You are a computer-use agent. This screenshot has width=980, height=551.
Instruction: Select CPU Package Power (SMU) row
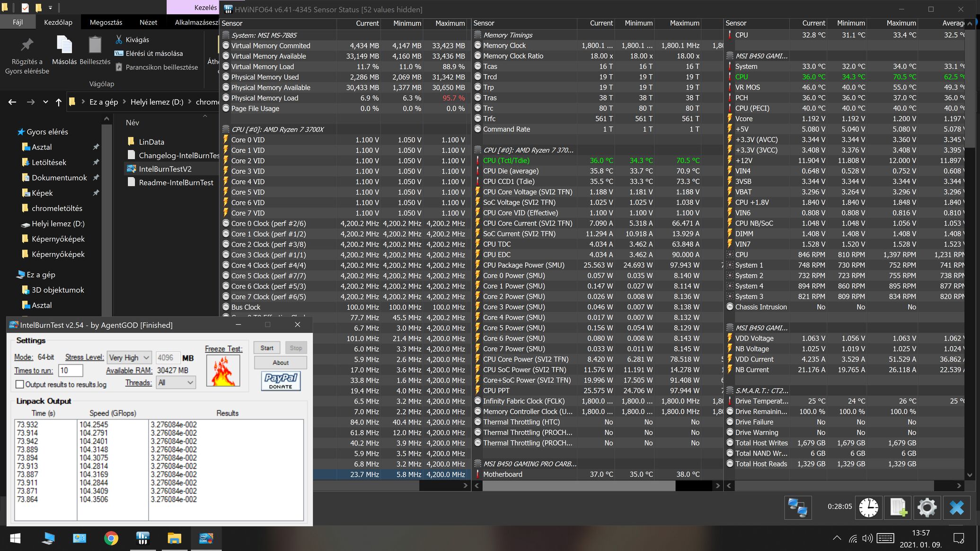(x=597, y=265)
